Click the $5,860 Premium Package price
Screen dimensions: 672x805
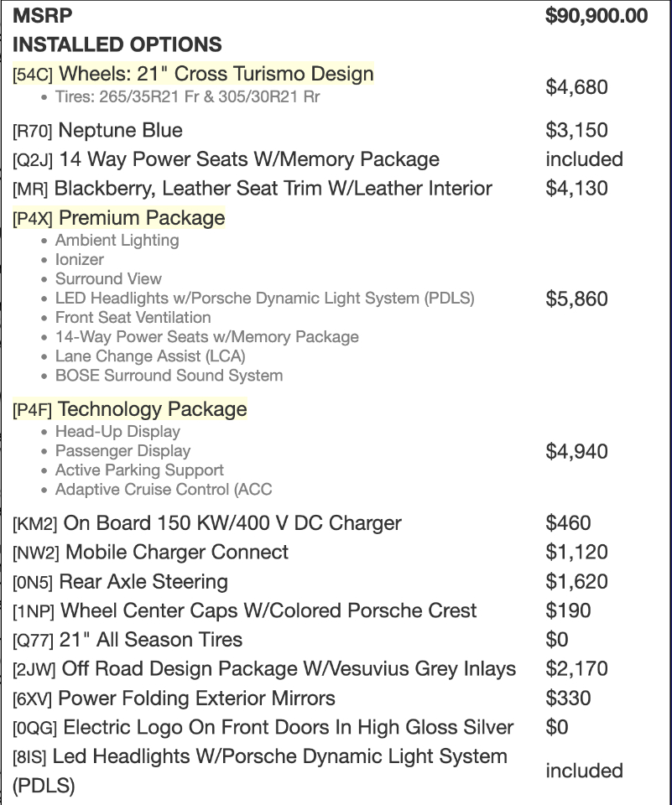click(576, 299)
